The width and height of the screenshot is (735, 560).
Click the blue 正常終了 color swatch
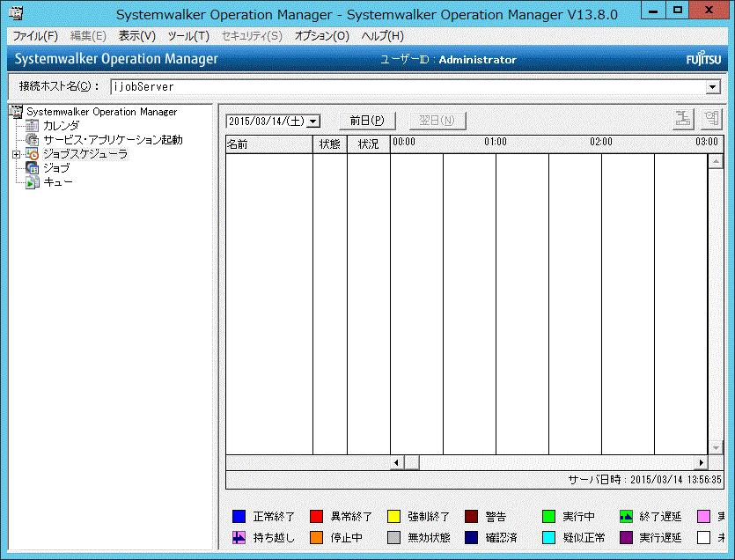click(239, 516)
